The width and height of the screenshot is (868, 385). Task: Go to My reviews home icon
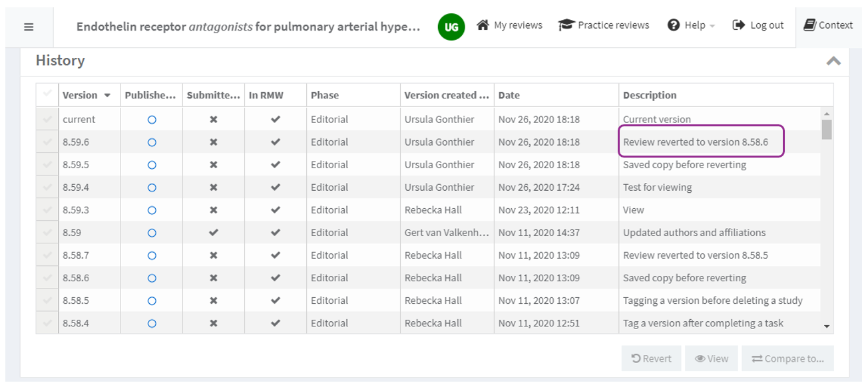483,25
